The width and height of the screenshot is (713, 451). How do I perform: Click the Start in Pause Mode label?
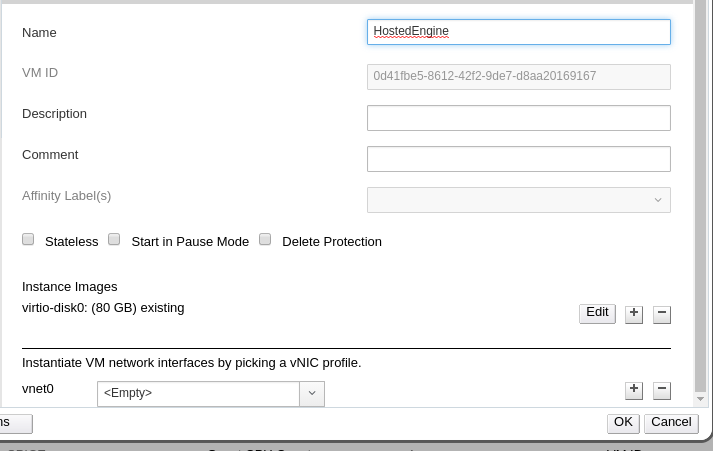coord(190,242)
